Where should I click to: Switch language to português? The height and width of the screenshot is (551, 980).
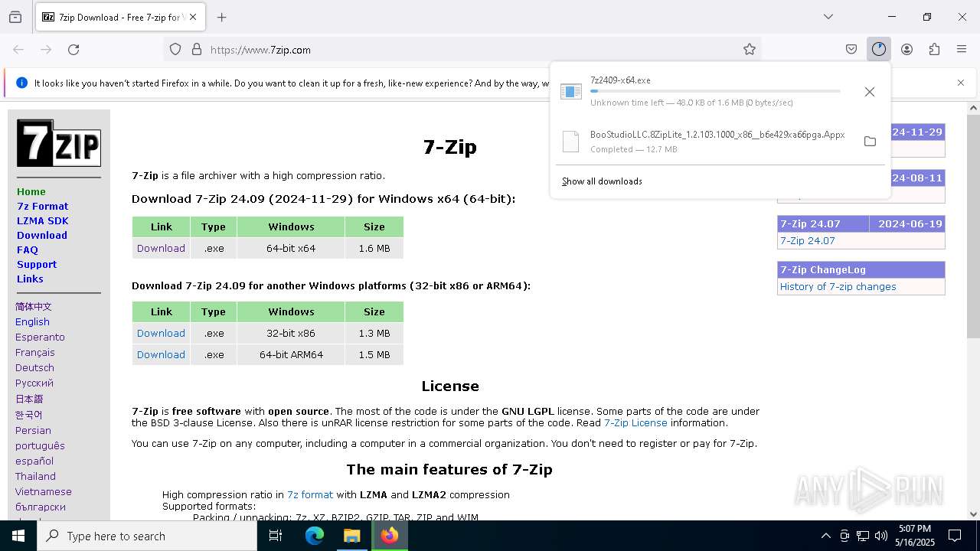40,445
